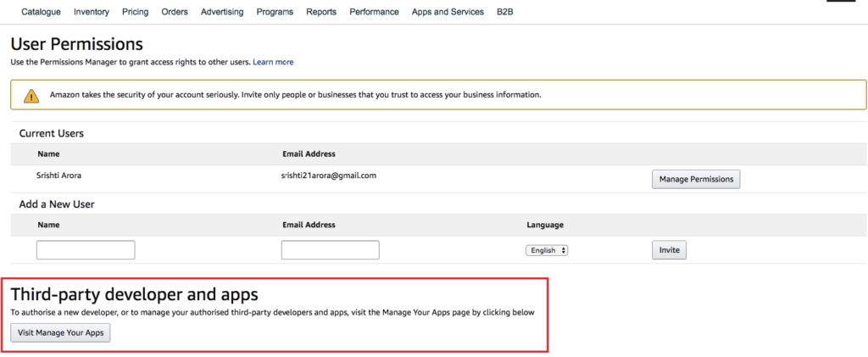
Task: Click Third-party developer and apps heading
Action: 135,294
